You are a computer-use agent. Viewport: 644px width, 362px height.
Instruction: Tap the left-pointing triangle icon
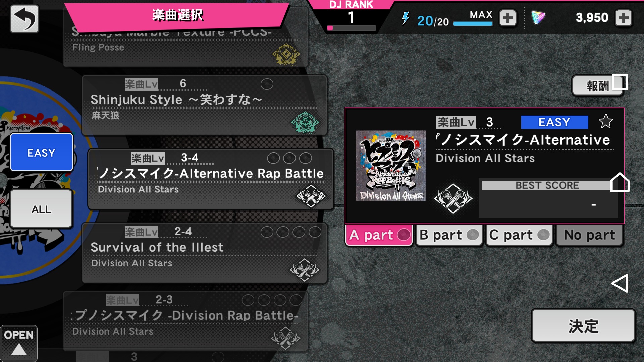pos(620,283)
